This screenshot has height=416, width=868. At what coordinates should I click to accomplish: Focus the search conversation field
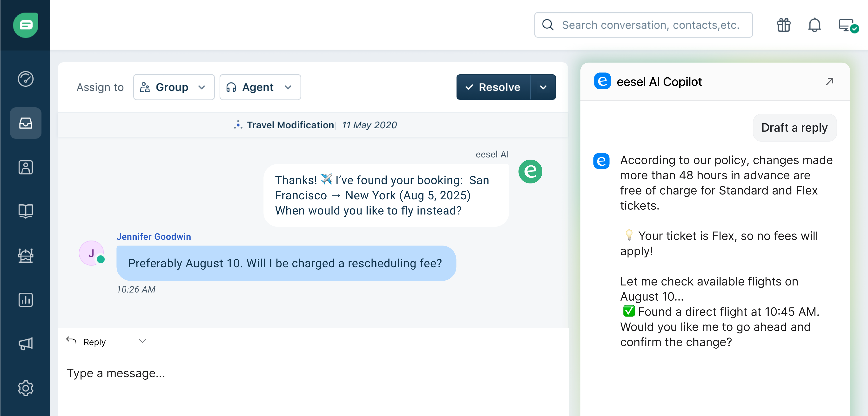(650, 25)
